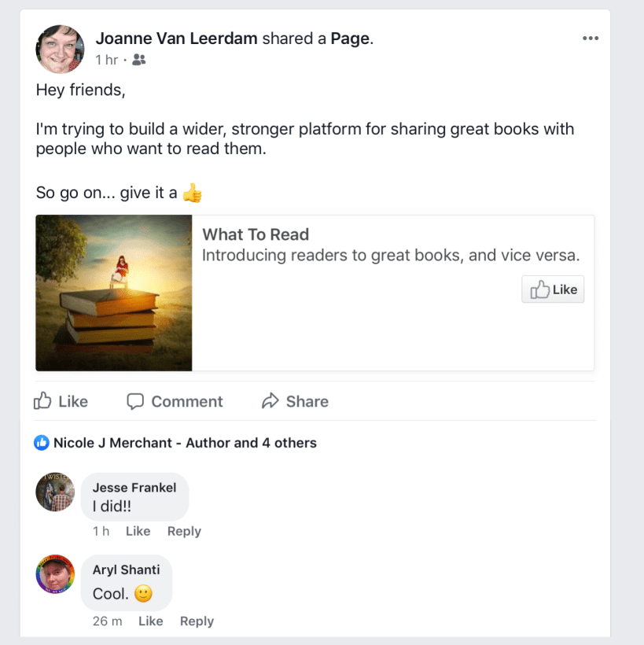The width and height of the screenshot is (644, 645).
Task: Click the friends audience icon beside timestamp
Action: (x=139, y=60)
